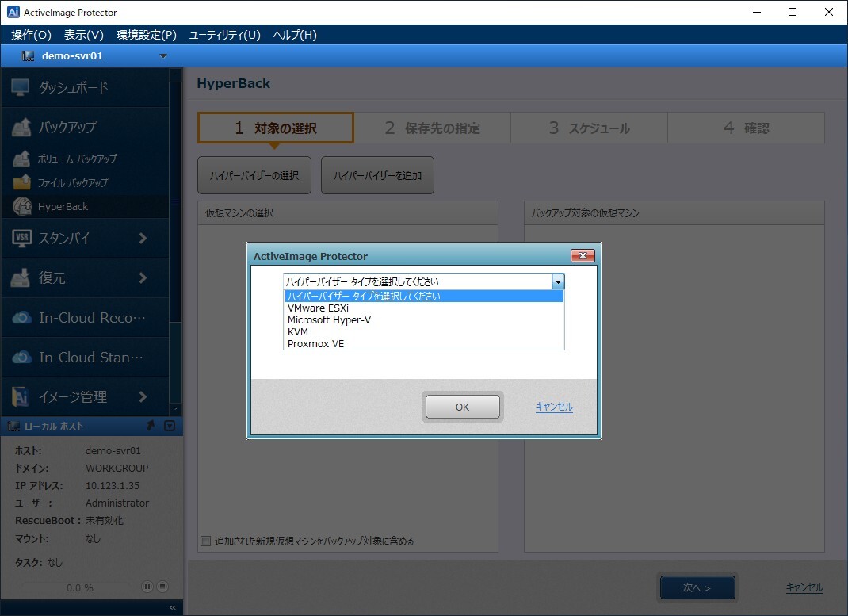This screenshot has width=848, height=616.
Task: Click the 復元 restore icon
Action: click(x=21, y=278)
